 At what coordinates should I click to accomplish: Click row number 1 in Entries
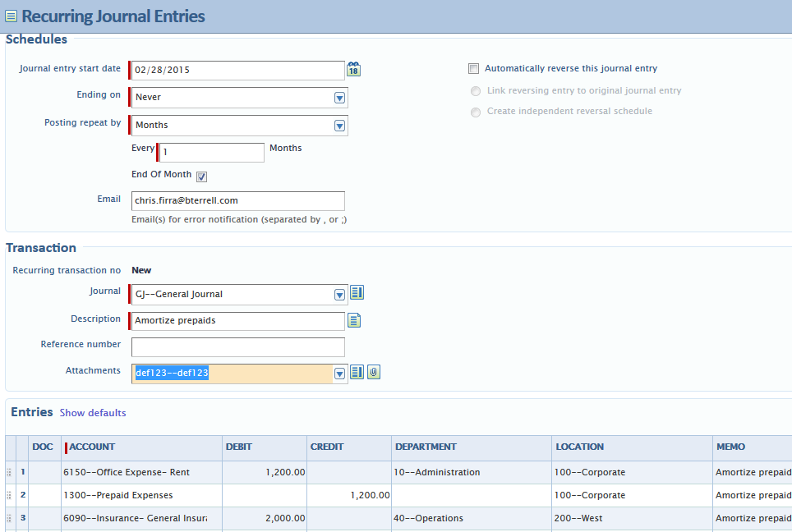point(23,472)
